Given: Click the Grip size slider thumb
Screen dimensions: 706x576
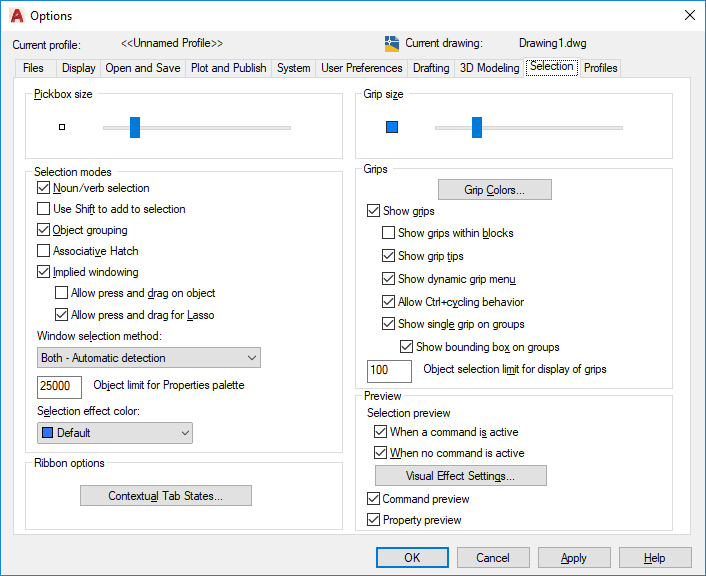Looking at the screenshot, I should [477, 127].
